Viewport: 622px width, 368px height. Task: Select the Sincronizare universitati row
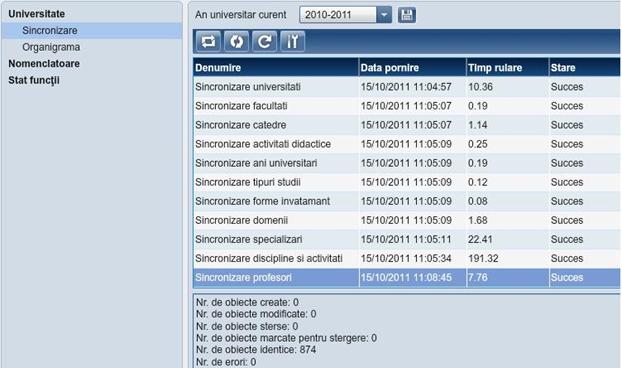407,87
